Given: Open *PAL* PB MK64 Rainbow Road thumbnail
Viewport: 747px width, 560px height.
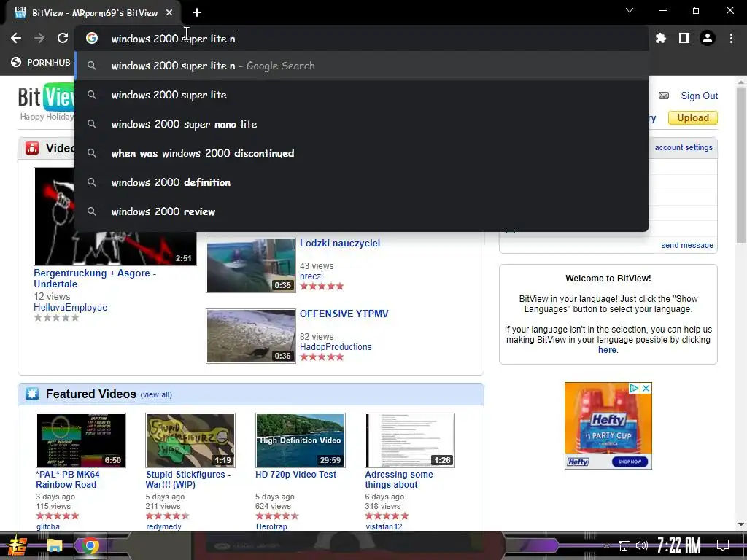Looking at the screenshot, I should point(81,440).
